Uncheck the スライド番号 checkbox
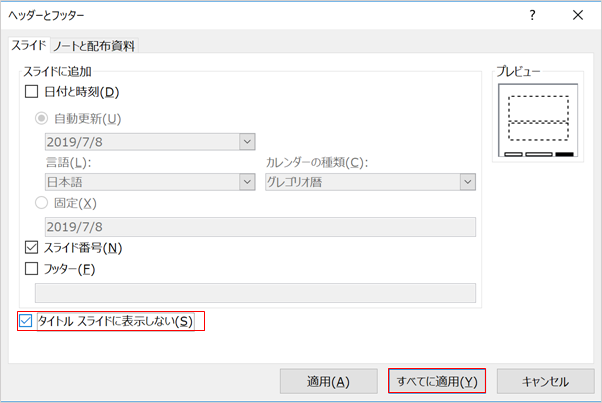The width and height of the screenshot is (602, 403). click(x=31, y=248)
